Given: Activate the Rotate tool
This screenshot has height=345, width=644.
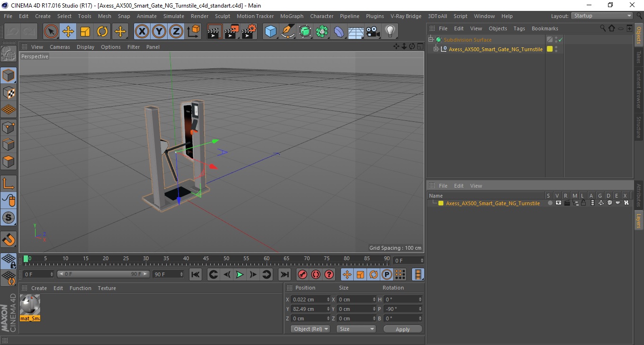Looking at the screenshot, I should pos(102,32).
